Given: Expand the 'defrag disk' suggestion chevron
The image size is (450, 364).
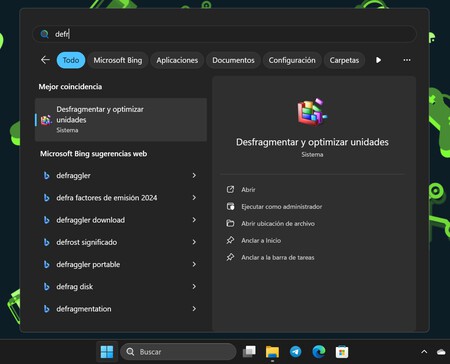Looking at the screenshot, I should tap(194, 287).
